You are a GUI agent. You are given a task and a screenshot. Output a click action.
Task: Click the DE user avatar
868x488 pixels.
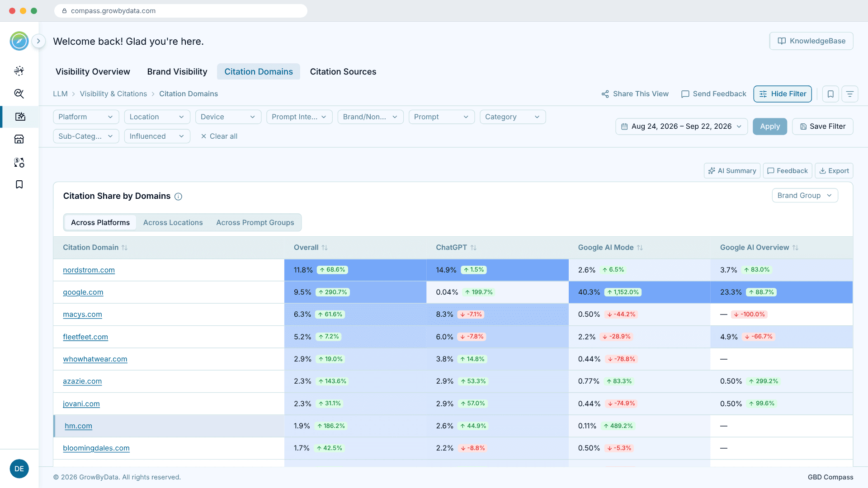19,469
